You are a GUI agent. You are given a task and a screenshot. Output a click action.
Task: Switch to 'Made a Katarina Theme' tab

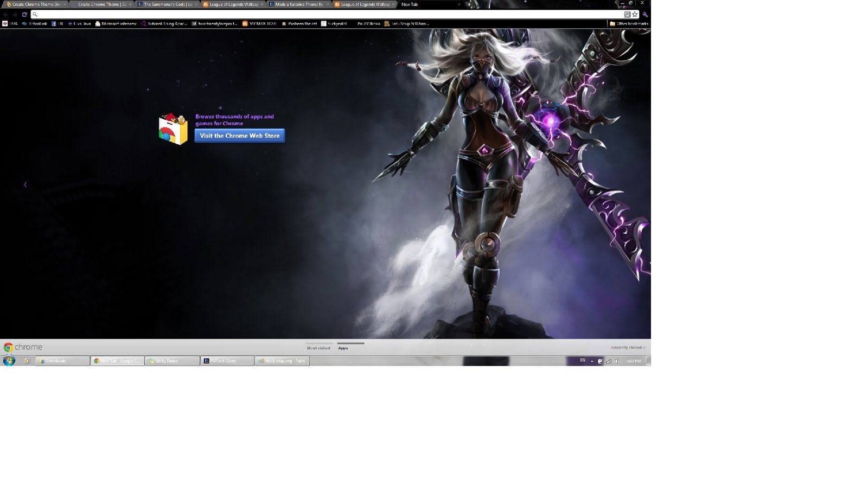tap(299, 4)
